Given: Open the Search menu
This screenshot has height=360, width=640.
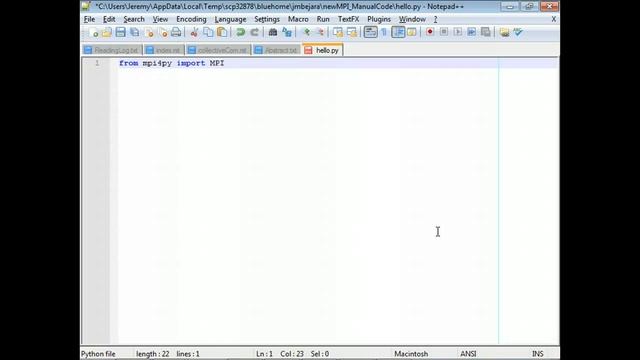Looking at the screenshot, I should 134,19.
